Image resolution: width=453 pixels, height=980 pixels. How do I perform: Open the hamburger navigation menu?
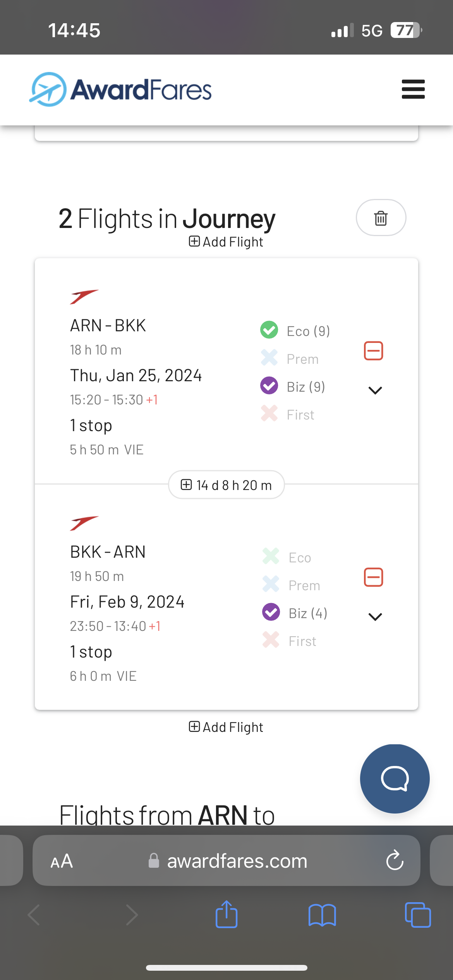point(413,89)
